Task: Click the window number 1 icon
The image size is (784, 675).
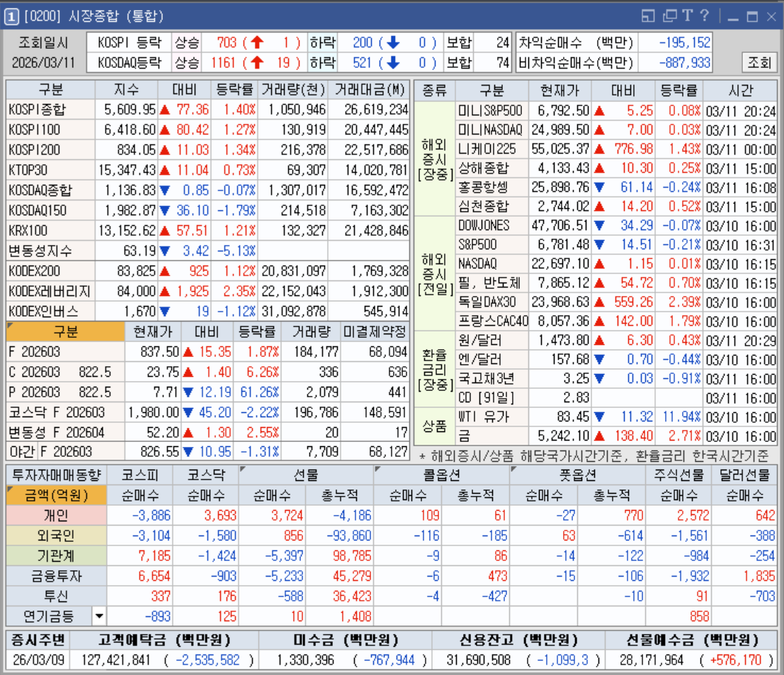Action: 11,16
